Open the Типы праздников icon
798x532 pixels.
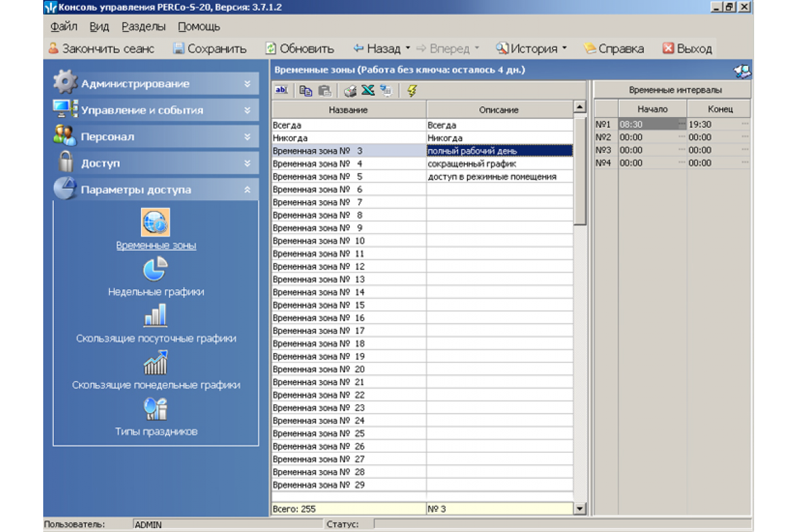coord(156,409)
